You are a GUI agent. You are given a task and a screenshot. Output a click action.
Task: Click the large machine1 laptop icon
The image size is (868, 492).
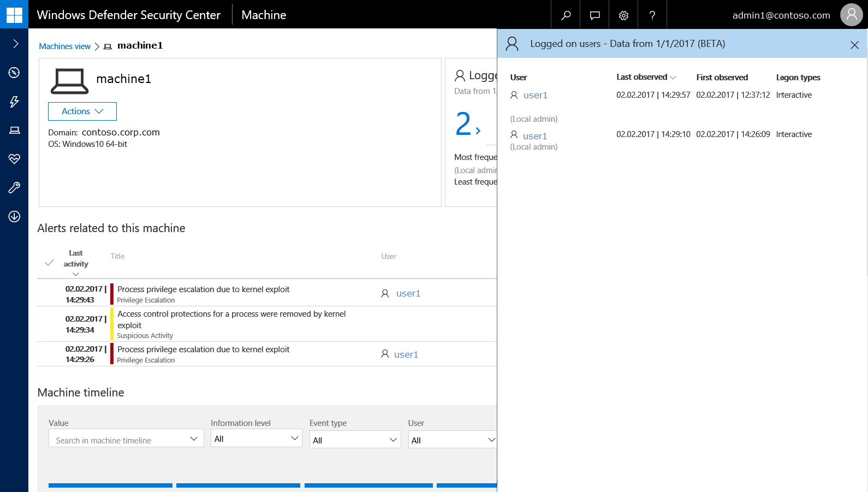point(69,81)
